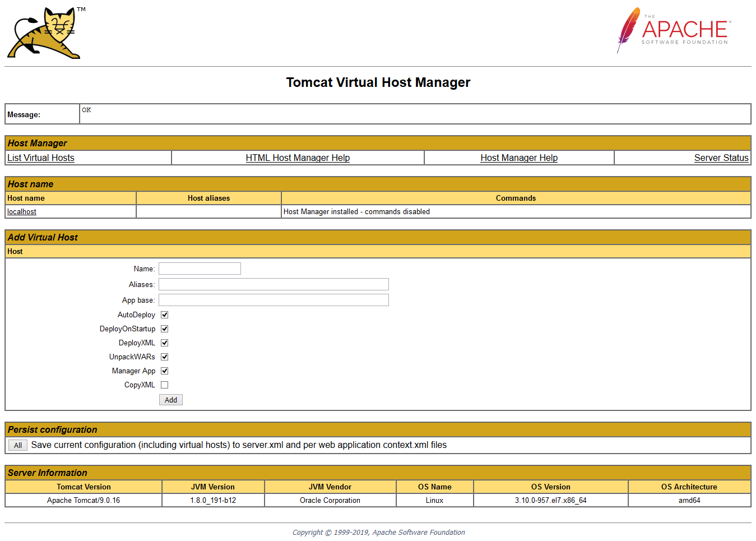Viewport: 756px width, 541px height.
Task: Click the Apache copyright notice at bottom
Action: (x=378, y=531)
